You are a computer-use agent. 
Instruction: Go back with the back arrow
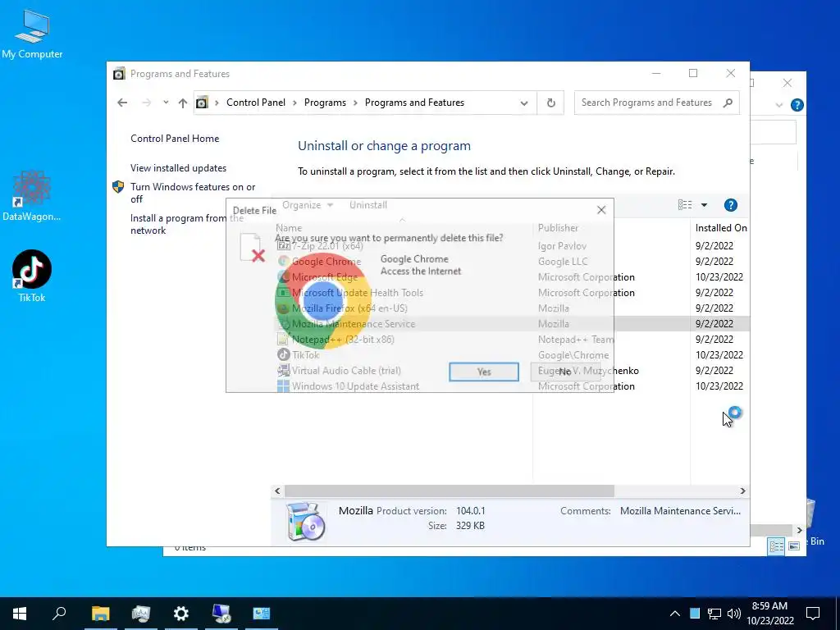pyautogui.click(x=123, y=103)
